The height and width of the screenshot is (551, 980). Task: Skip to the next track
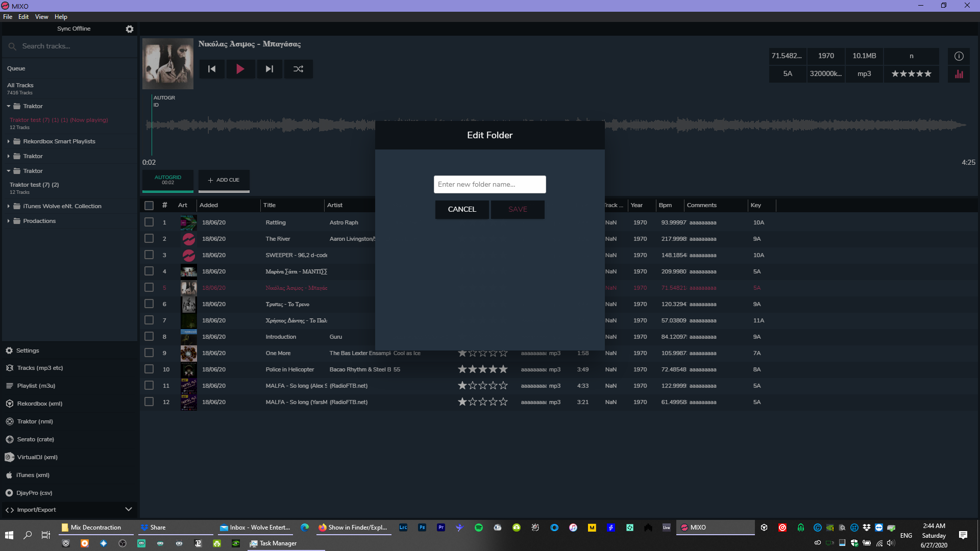coord(269,69)
